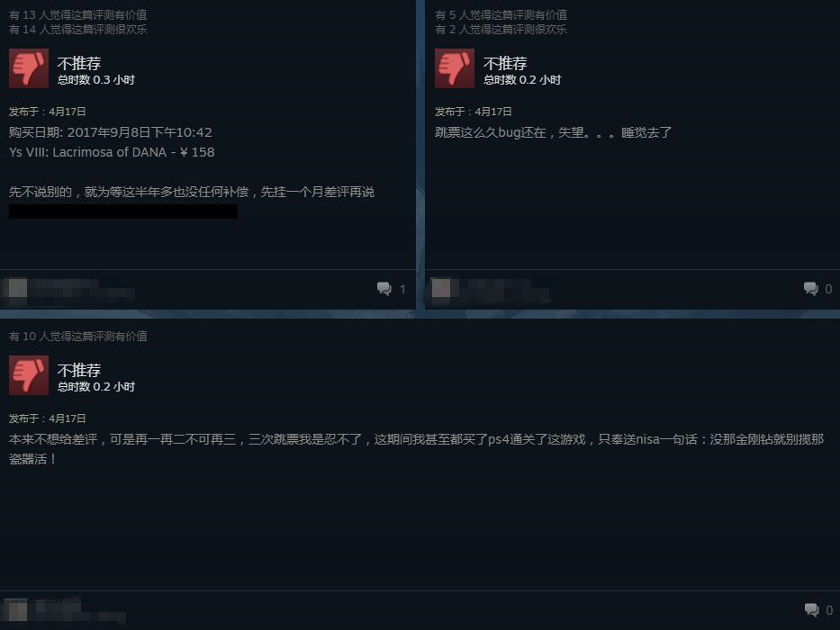
Task: Click 总时数 0.2 小时 in bug review
Action: click(522, 80)
